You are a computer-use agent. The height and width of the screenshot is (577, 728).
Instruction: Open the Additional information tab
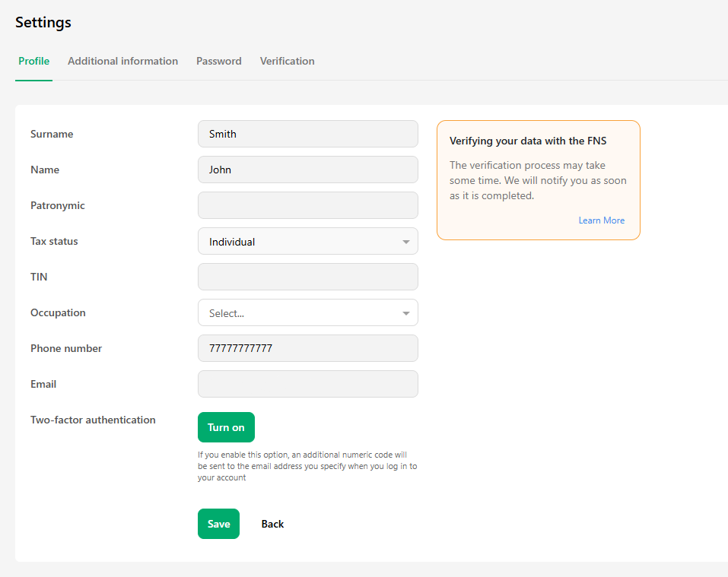coord(123,62)
